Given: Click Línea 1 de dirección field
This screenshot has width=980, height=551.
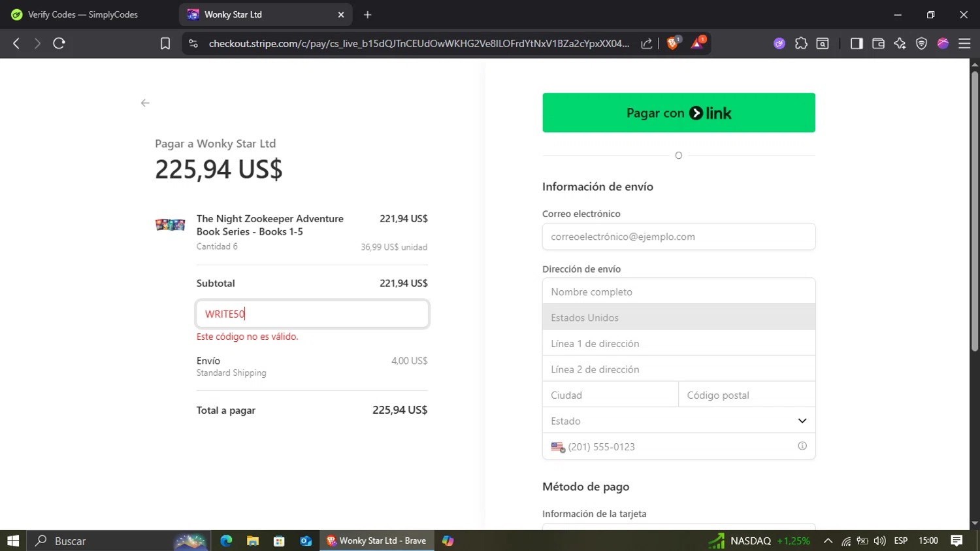Looking at the screenshot, I should tap(679, 343).
